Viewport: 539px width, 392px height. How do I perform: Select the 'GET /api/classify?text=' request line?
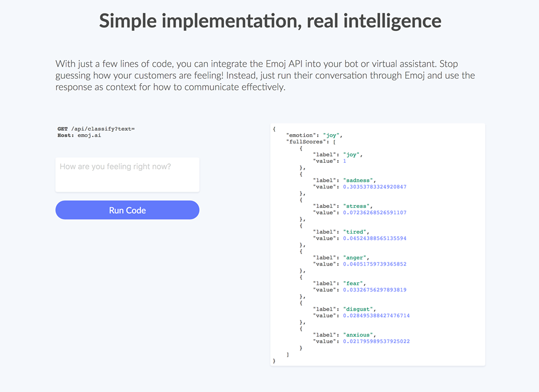tap(96, 129)
